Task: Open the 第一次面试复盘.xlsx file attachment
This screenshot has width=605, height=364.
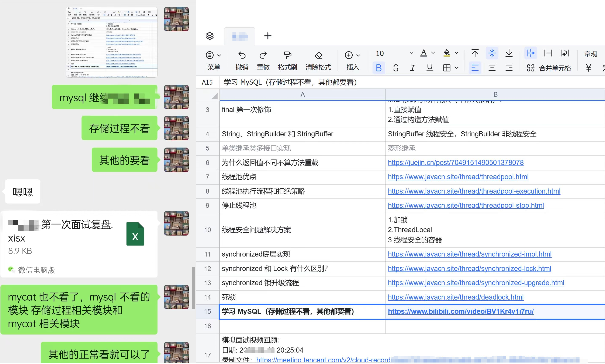Action: (x=79, y=244)
